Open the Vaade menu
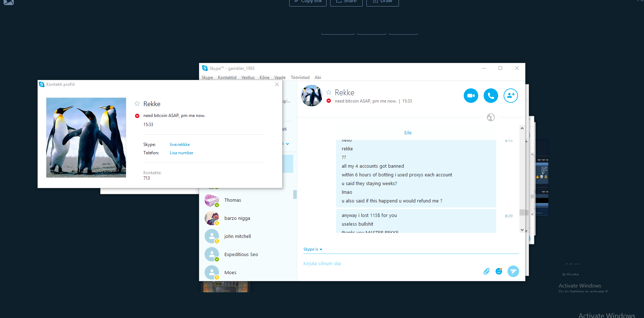644x318 pixels. [x=280, y=78]
